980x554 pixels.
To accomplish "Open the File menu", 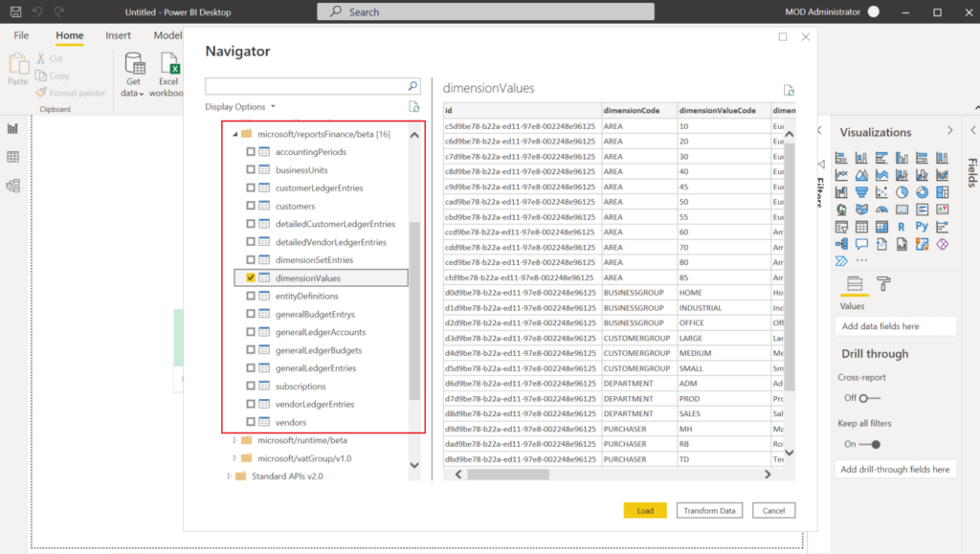I will [21, 34].
